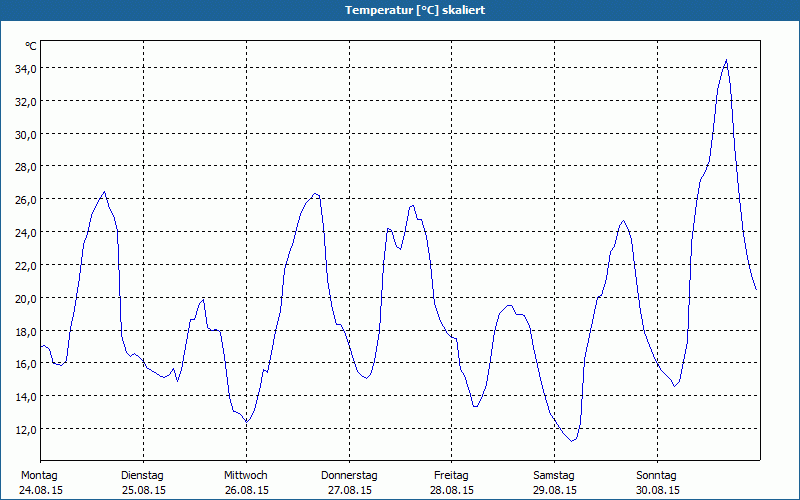Click the 27.08.15 date label
The image size is (800, 500).
350,490
